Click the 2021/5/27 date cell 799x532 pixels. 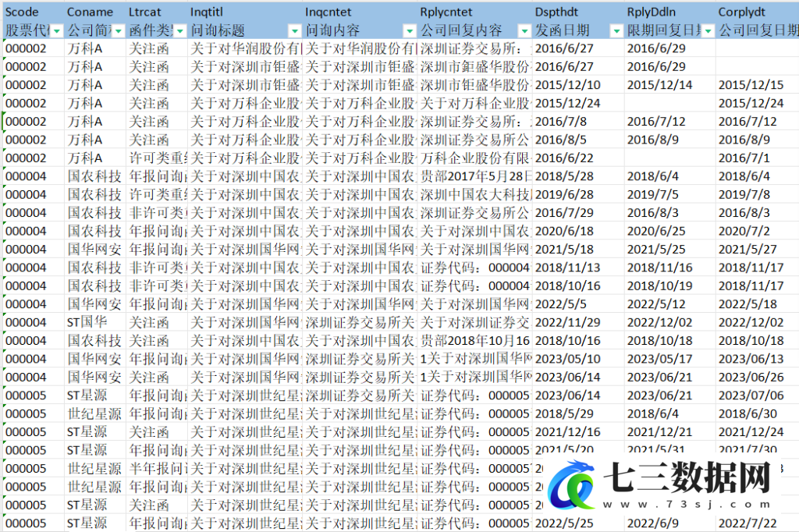point(758,250)
